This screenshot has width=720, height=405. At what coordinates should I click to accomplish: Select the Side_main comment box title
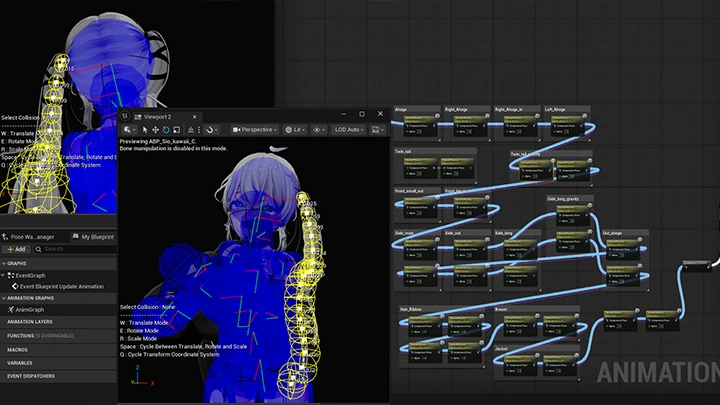(405, 233)
